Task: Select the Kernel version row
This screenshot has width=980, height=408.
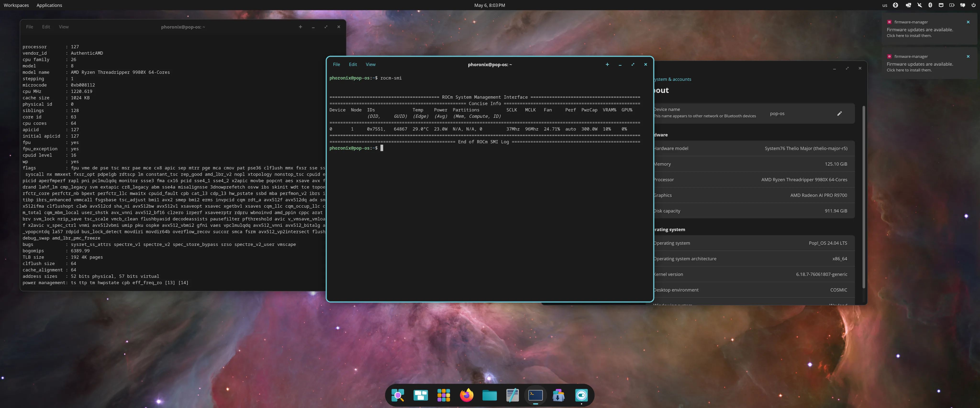Action: point(754,274)
